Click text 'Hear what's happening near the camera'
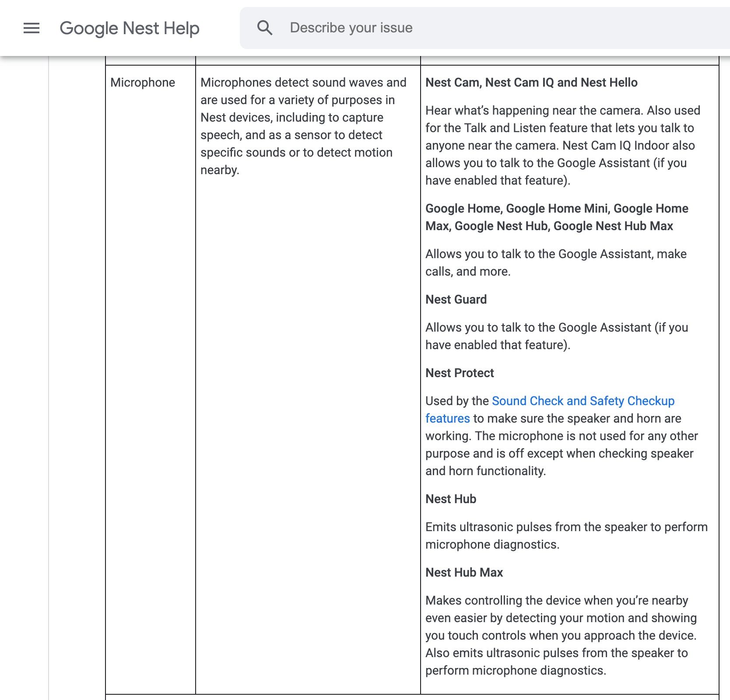Image resolution: width=730 pixels, height=700 pixels. tap(534, 110)
